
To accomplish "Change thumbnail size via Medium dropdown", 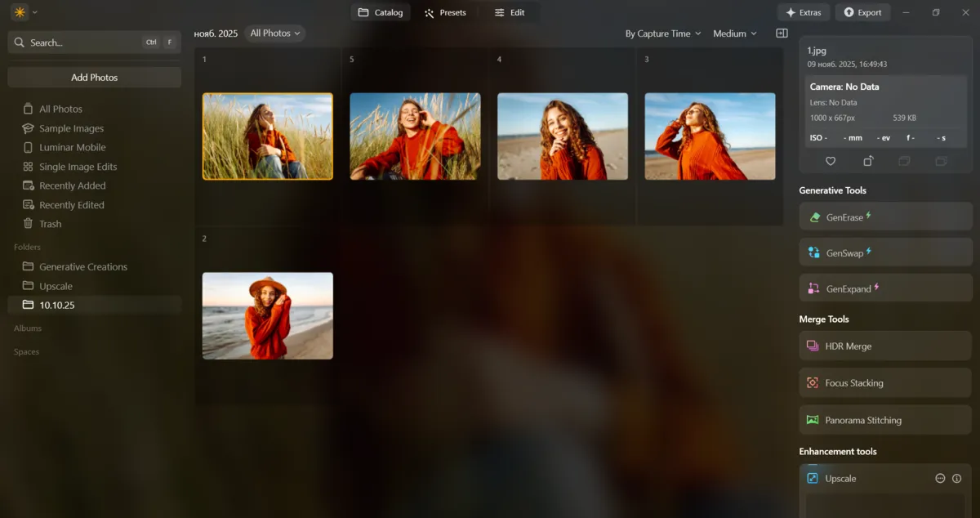I will coord(733,33).
